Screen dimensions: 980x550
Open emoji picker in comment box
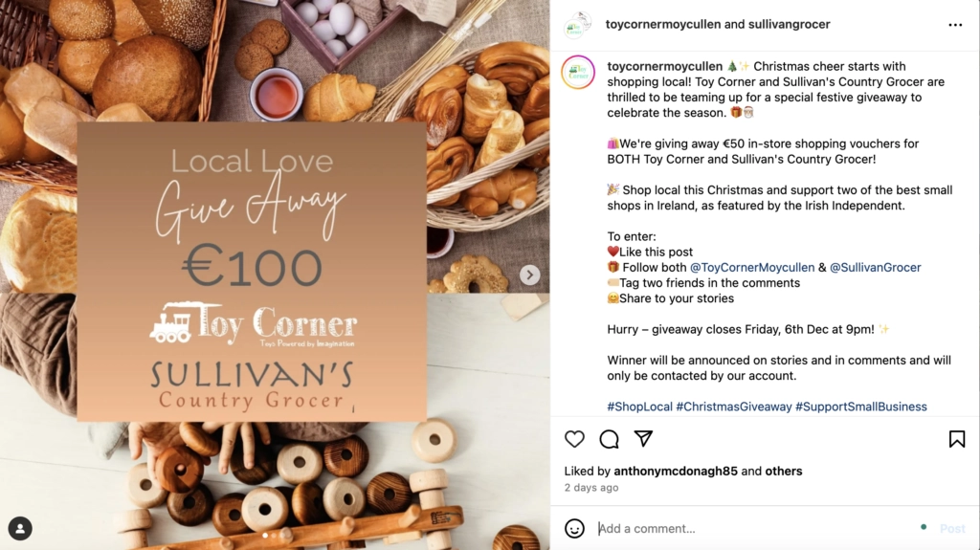[x=574, y=528]
